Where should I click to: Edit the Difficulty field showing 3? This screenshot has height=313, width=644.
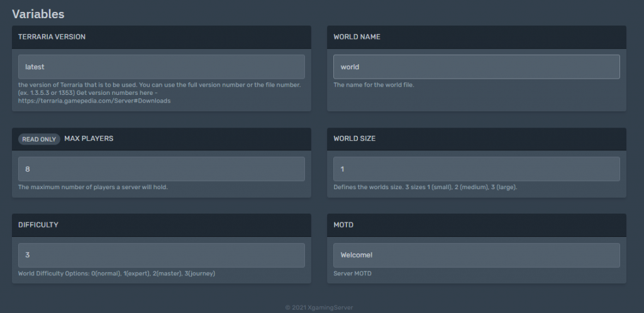click(162, 255)
